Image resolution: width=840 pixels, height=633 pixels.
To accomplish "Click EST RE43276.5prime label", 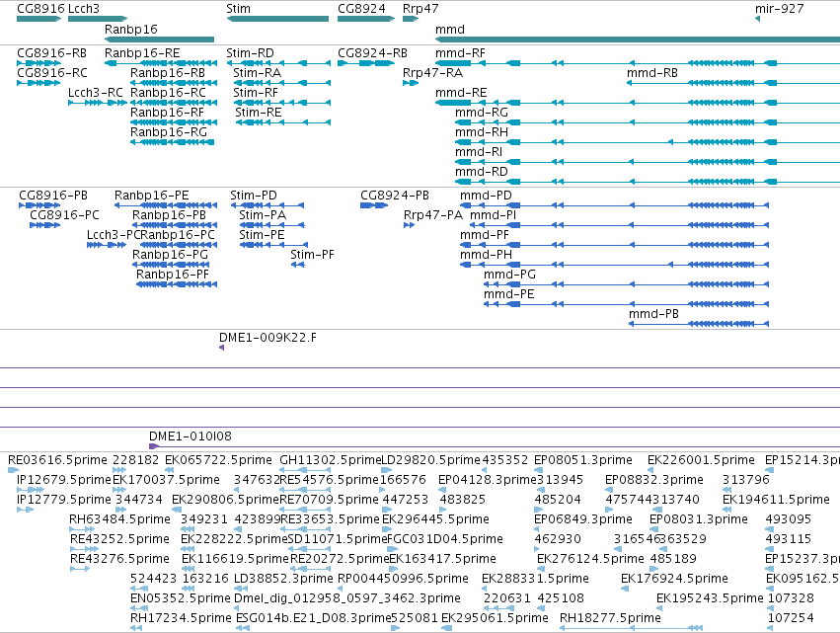I will (x=119, y=559).
